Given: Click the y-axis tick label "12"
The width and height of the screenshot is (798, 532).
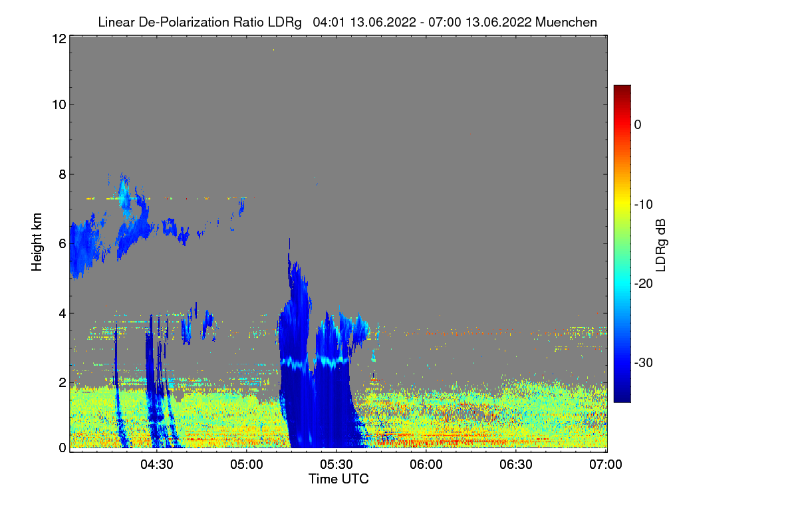Looking at the screenshot, I should (59, 39).
